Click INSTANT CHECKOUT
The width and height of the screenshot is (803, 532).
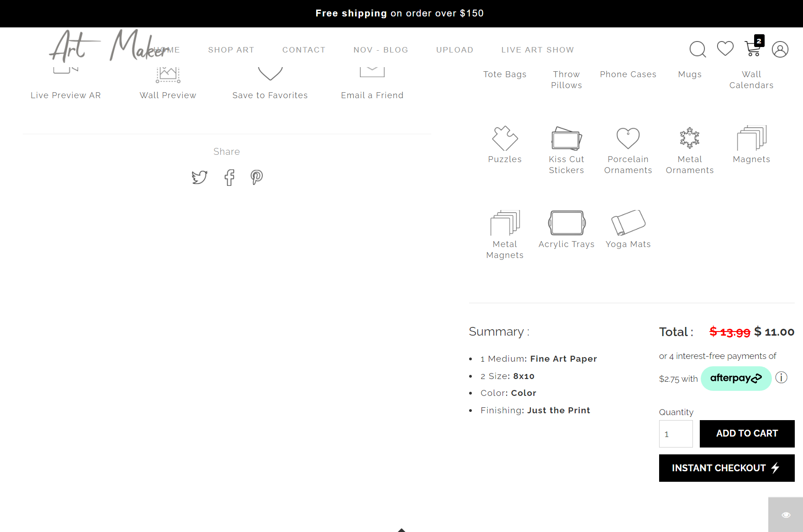tap(726, 468)
